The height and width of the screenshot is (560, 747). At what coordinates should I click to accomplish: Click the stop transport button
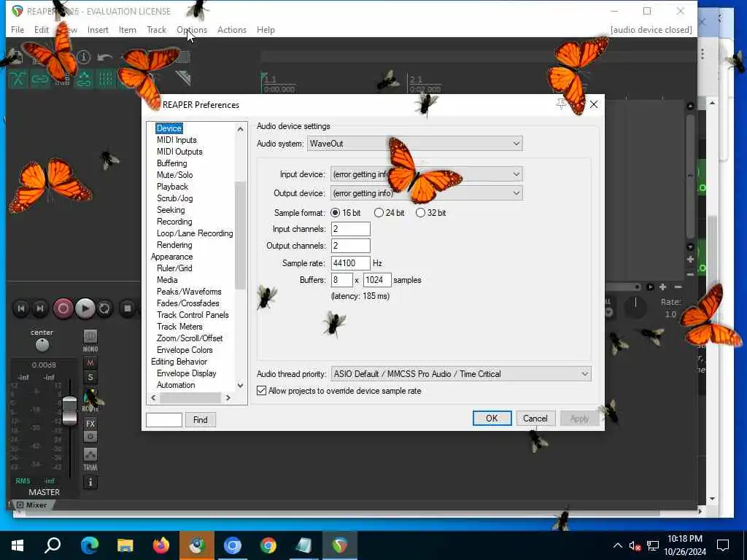127,308
